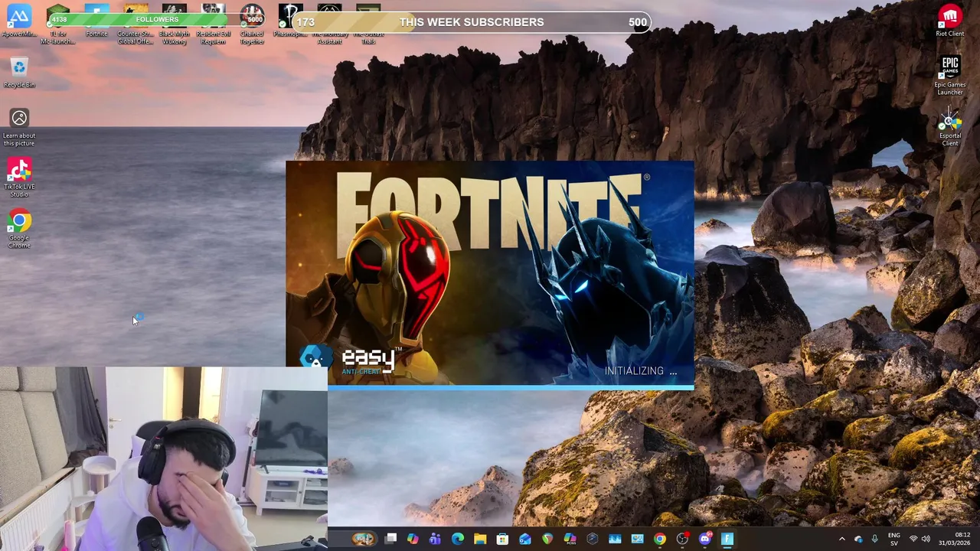Open Chained Together desktop icon
980x551 pixels.
point(252,24)
